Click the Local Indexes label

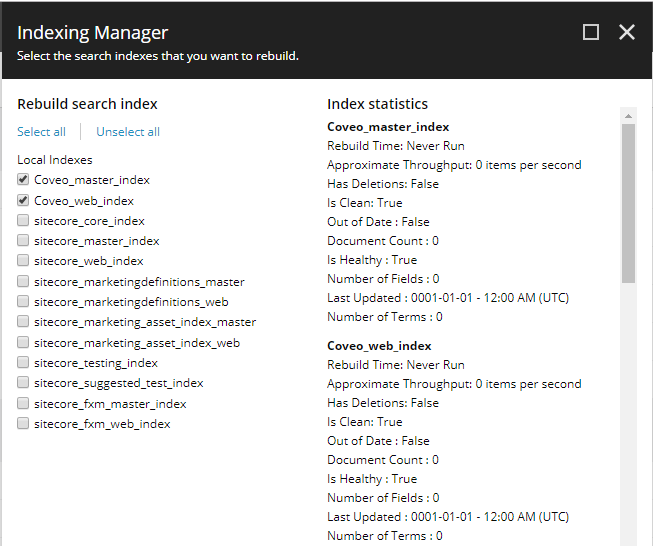[x=55, y=160]
